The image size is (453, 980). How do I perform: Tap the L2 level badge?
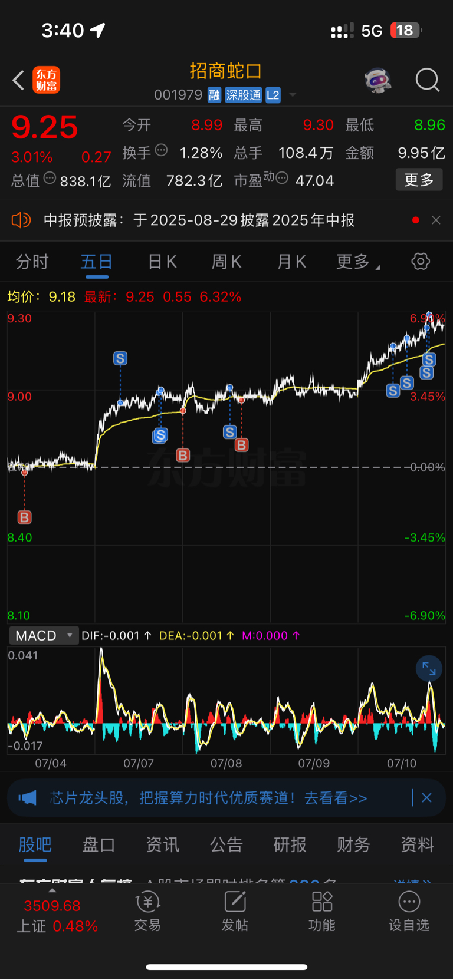click(273, 95)
